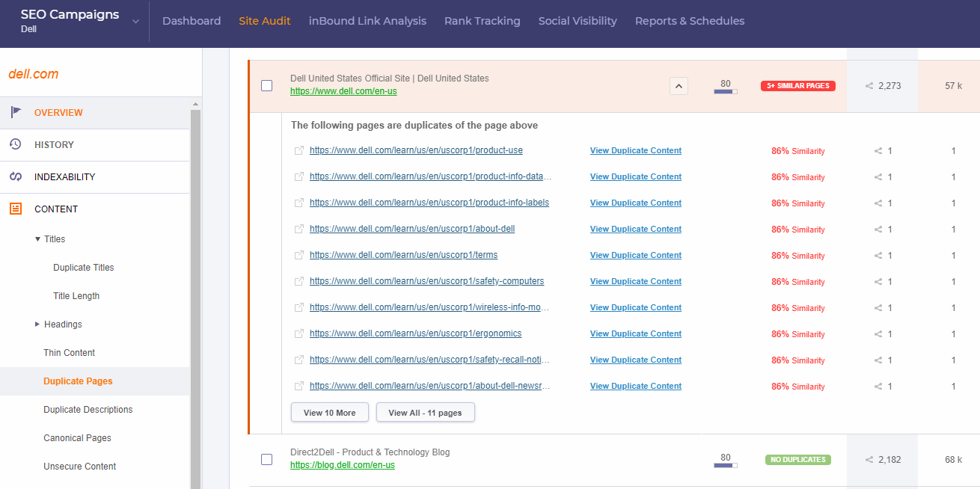Image resolution: width=980 pixels, height=489 pixels.
Task: Click the Overview flag icon in sidebar
Action: [16, 112]
